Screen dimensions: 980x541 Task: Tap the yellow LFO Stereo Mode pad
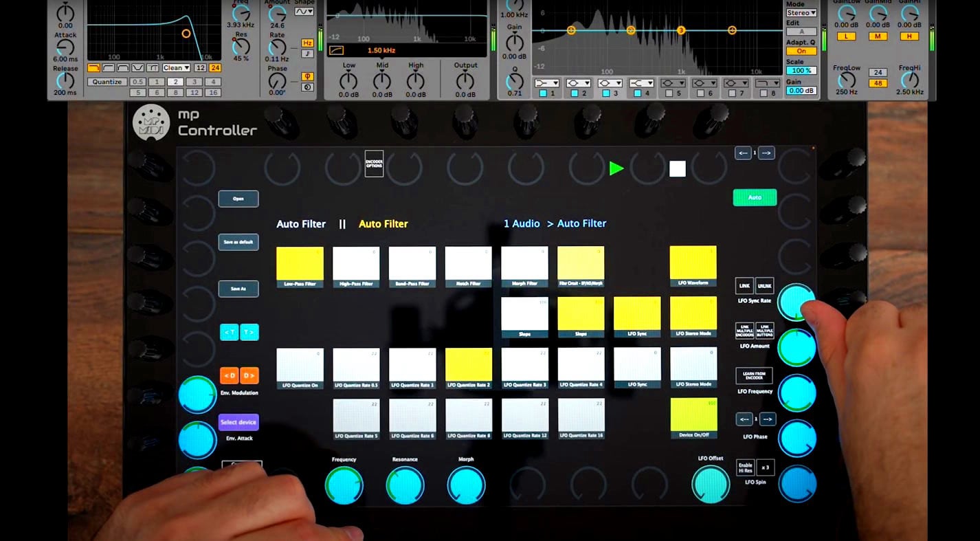click(x=693, y=317)
